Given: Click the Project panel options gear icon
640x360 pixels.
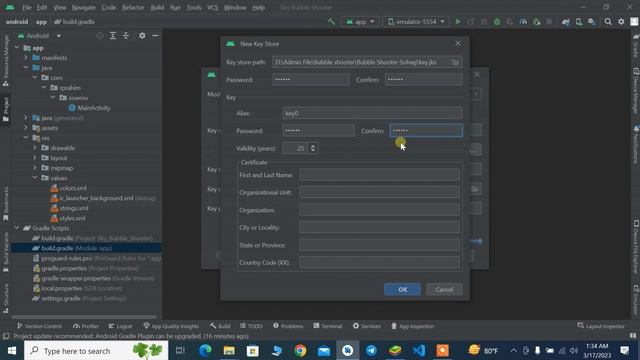Looking at the screenshot, I should [x=142, y=36].
